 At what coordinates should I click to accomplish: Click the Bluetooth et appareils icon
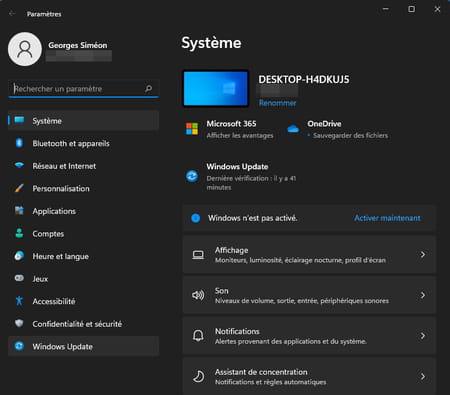[x=19, y=143]
